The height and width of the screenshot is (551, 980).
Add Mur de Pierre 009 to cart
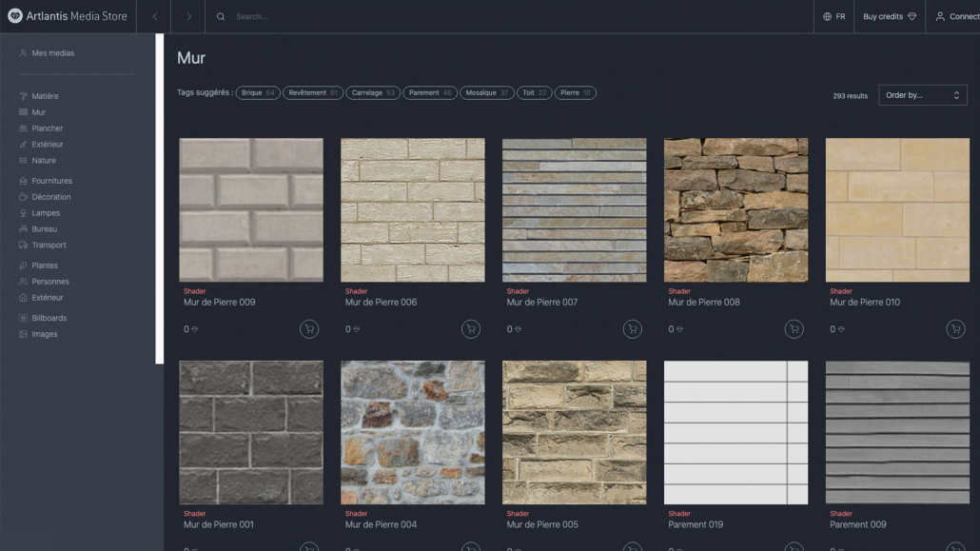[x=308, y=328]
